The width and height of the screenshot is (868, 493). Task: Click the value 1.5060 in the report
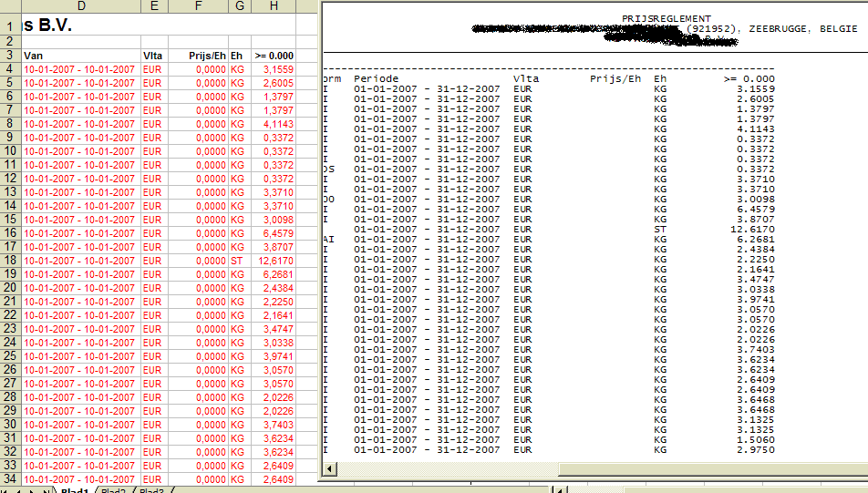[756, 440]
